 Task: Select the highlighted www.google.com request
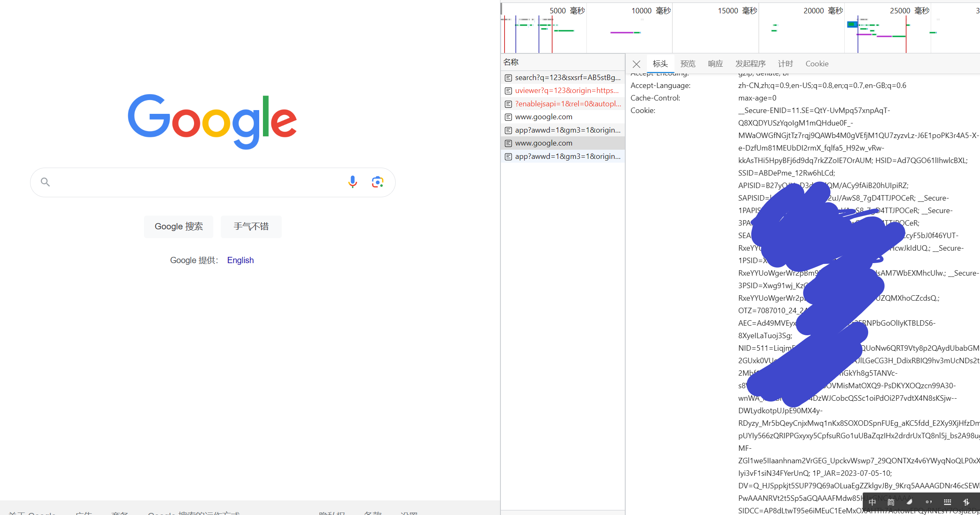[x=563, y=143]
